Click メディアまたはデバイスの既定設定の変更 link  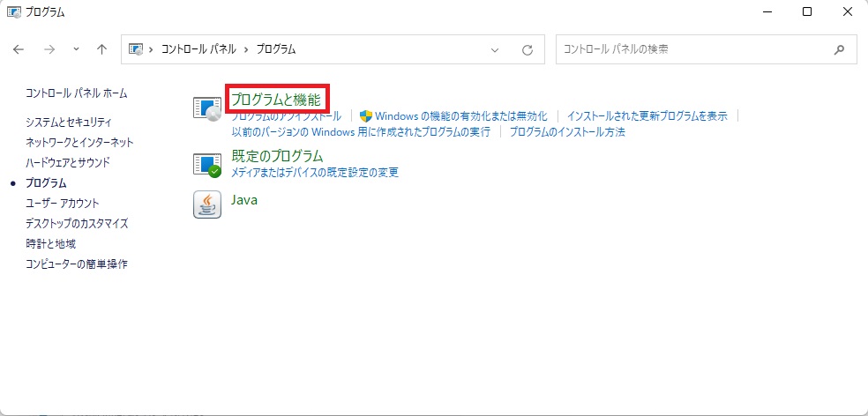pyautogui.click(x=314, y=172)
